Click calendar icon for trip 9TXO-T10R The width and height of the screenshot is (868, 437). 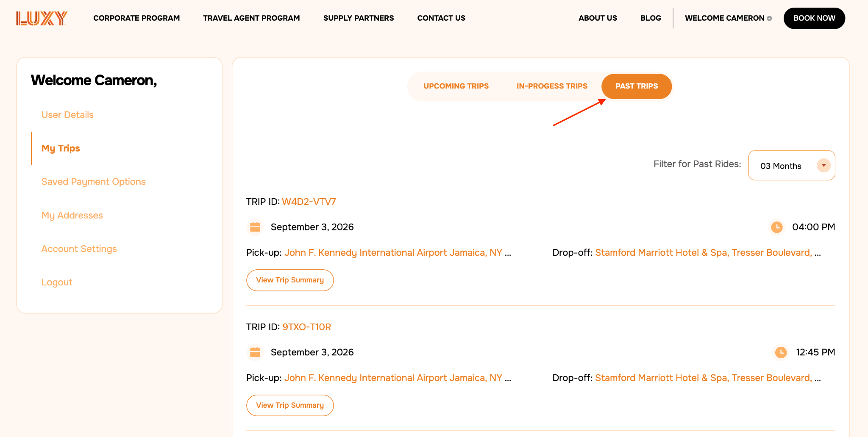pyautogui.click(x=255, y=352)
